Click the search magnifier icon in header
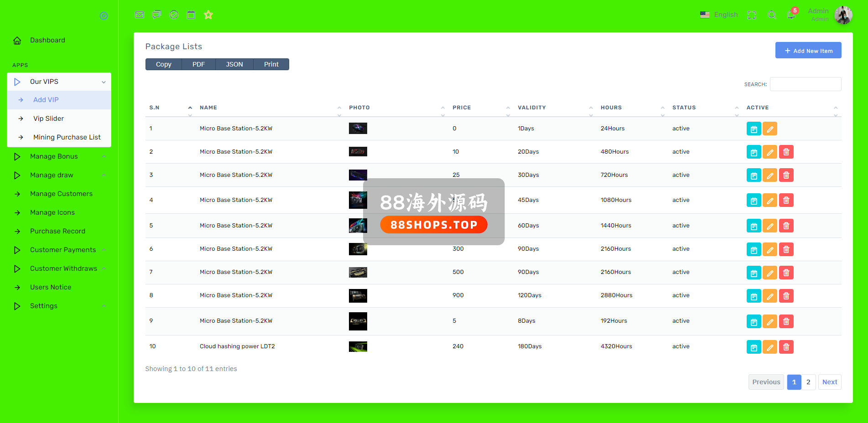The image size is (868, 423). pyautogui.click(x=772, y=15)
